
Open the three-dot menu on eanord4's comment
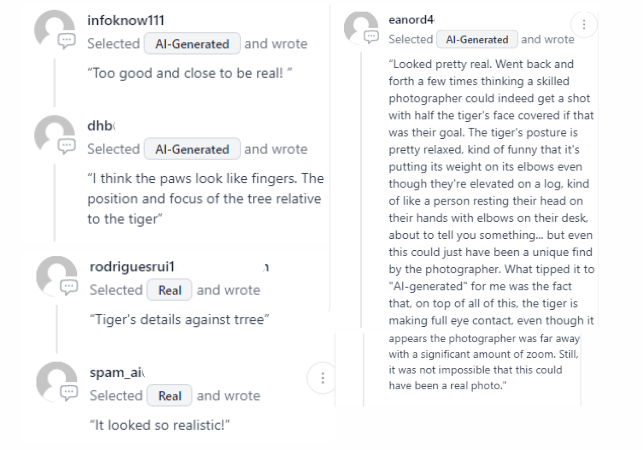[584, 25]
